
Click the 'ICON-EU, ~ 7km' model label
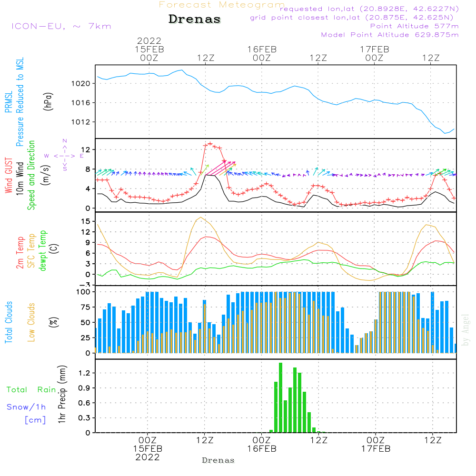[61, 26]
